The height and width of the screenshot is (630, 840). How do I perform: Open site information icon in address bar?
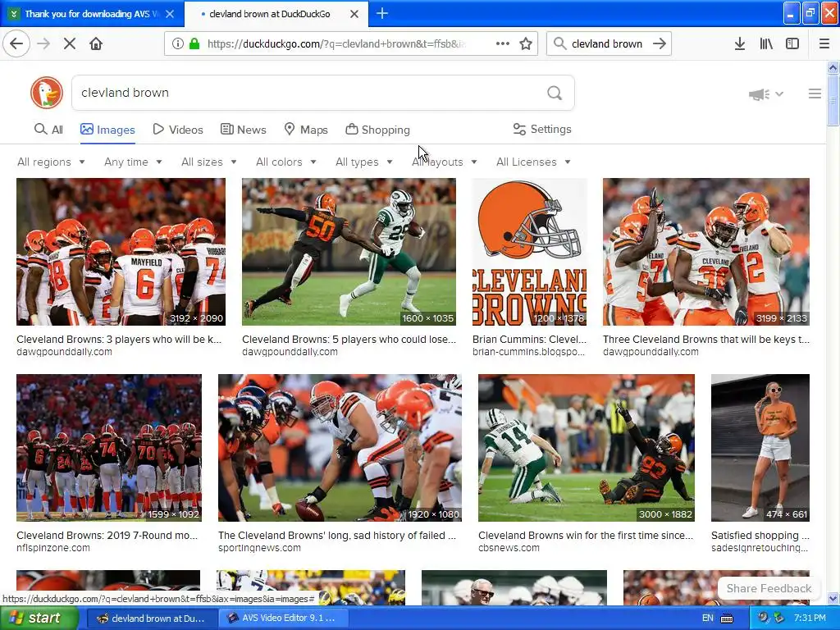177,43
